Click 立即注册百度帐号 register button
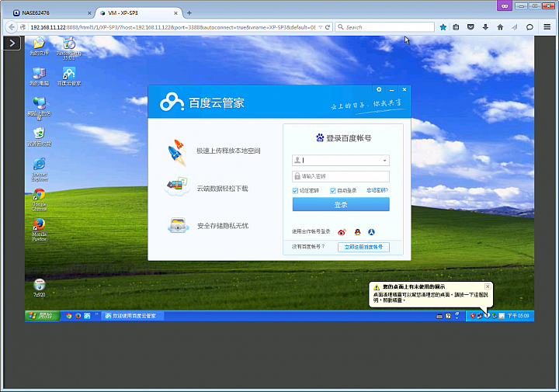559x392 pixels. click(363, 247)
